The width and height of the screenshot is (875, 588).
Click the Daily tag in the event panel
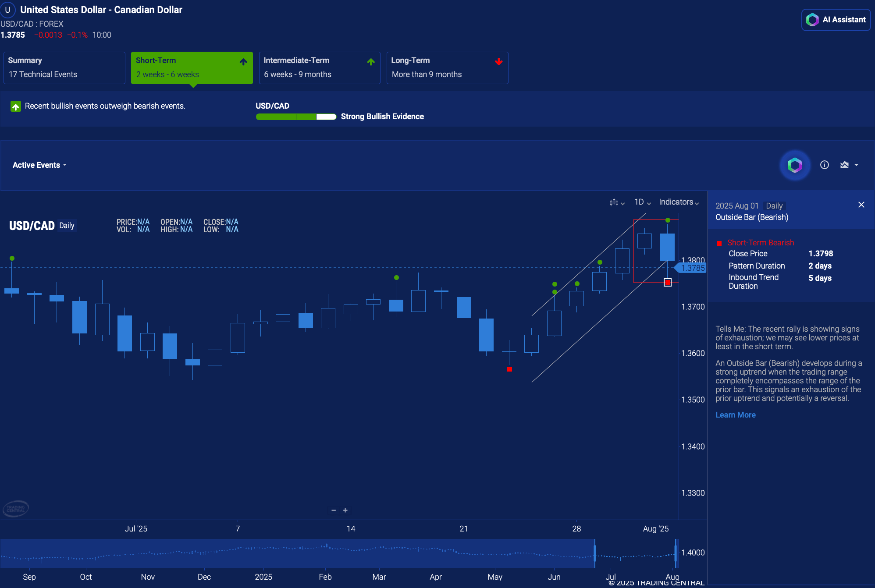[774, 206]
